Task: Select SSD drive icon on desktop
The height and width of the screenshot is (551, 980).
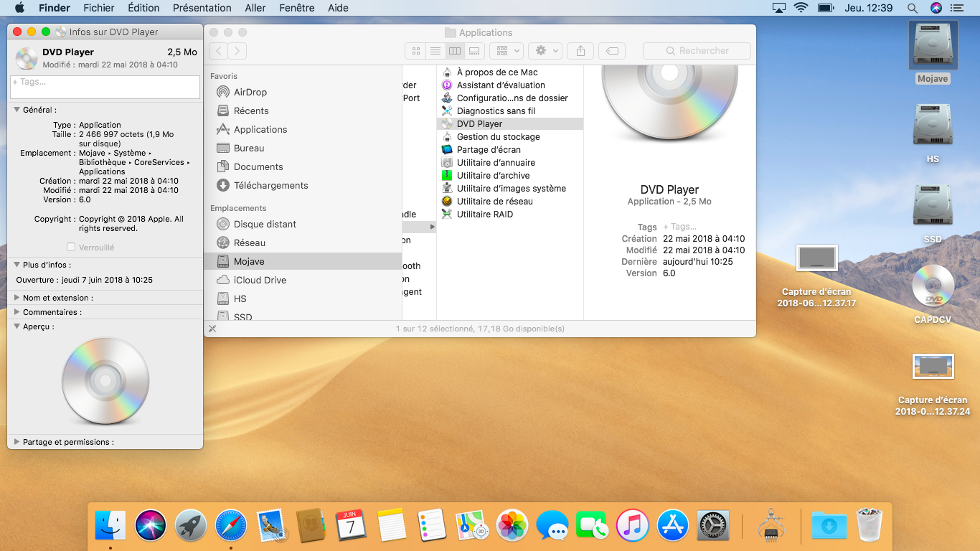Action: pyautogui.click(x=933, y=206)
